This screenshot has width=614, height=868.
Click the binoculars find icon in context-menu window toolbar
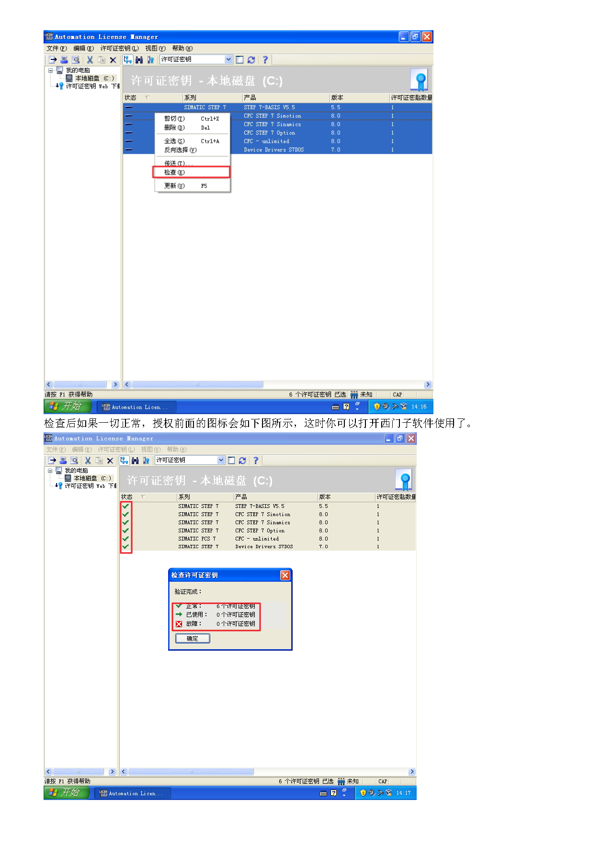139,60
